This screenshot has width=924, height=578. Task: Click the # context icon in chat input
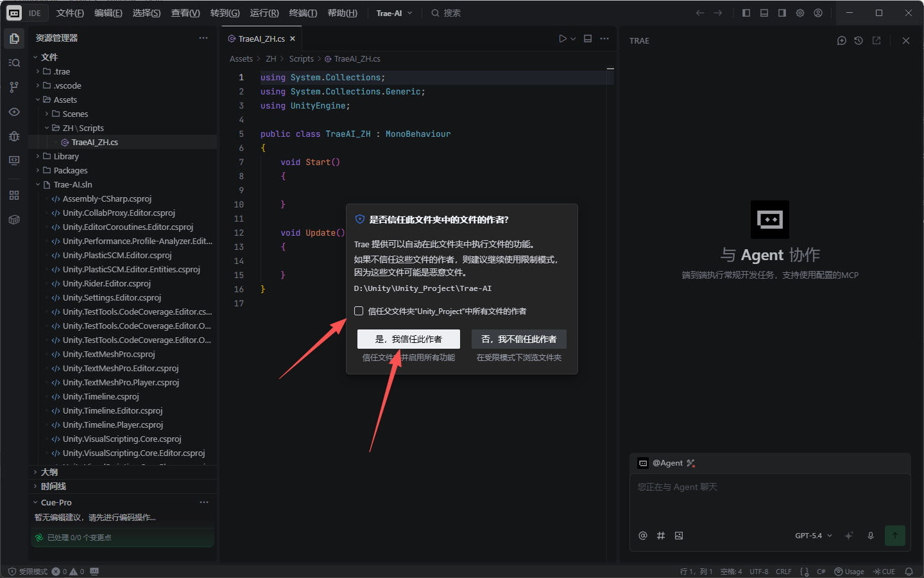tap(661, 536)
